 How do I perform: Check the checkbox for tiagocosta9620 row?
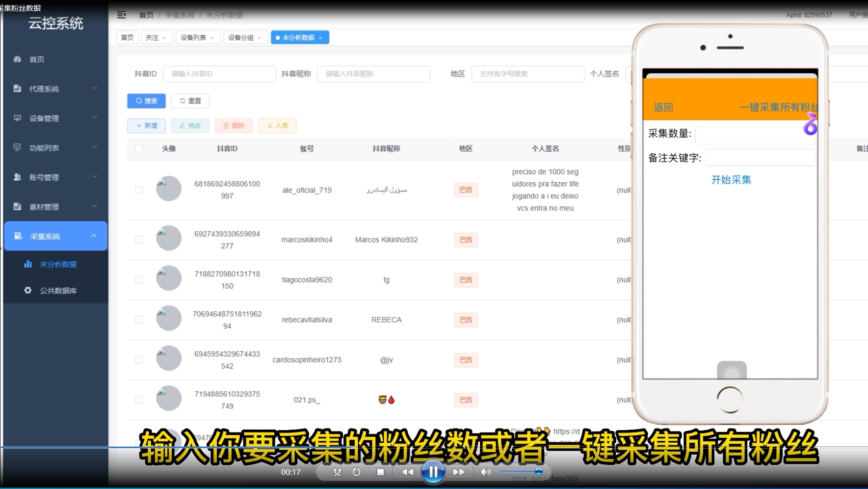[139, 279]
